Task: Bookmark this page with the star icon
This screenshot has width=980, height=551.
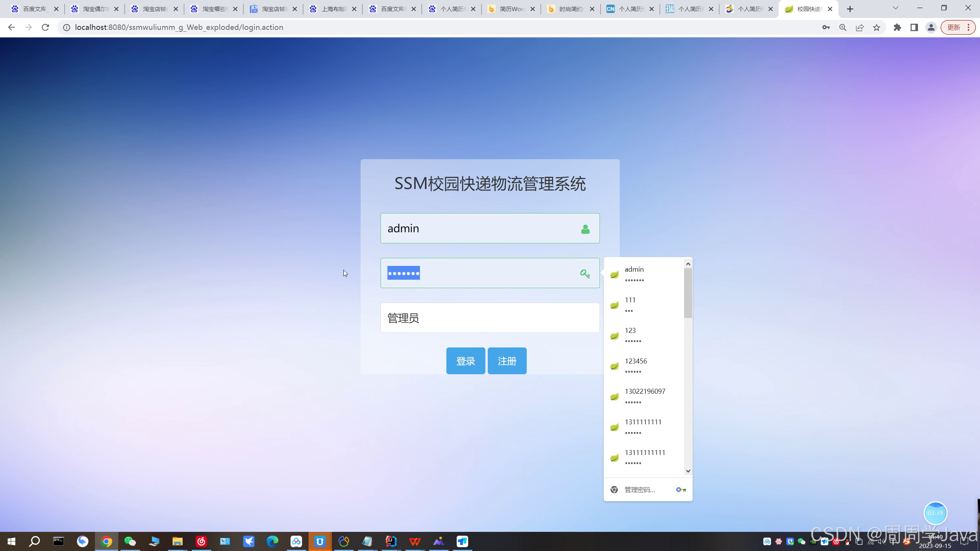Action: (876, 27)
